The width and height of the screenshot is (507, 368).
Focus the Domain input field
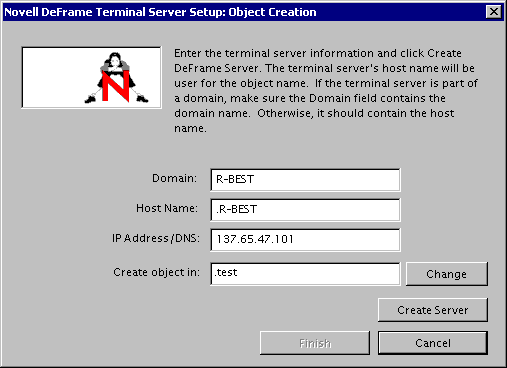click(305, 180)
